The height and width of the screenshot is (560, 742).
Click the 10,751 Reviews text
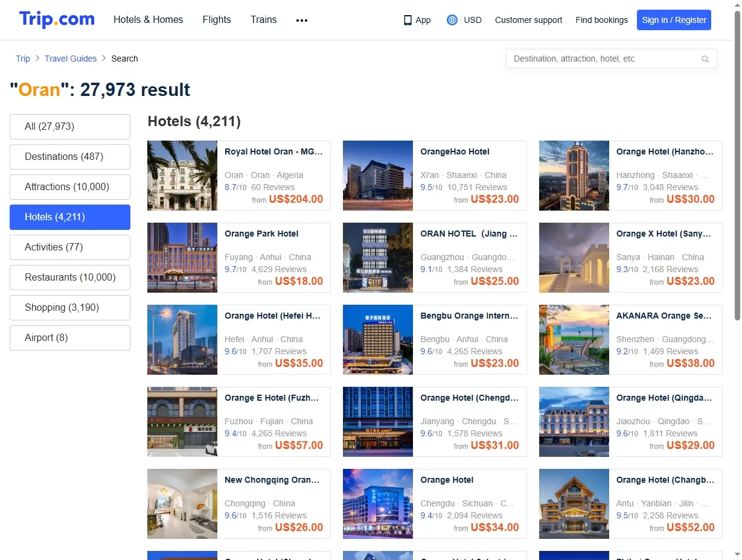pyautogui.click(x=477, y=187)
